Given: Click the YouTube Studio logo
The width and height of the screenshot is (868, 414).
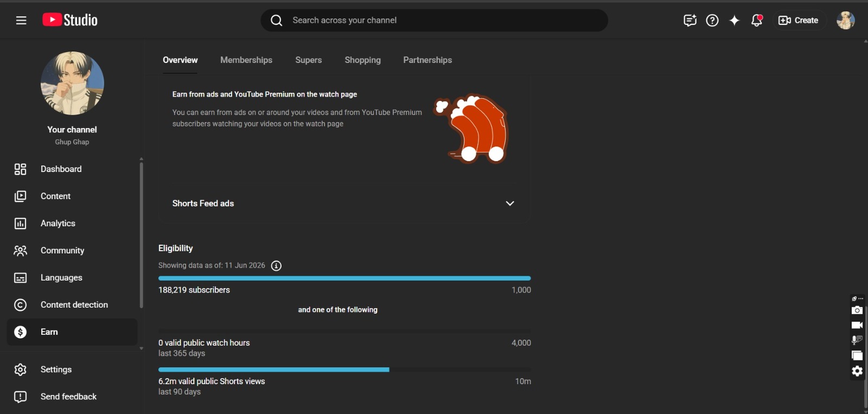Looking at the screenshot, I should point(70,20).
